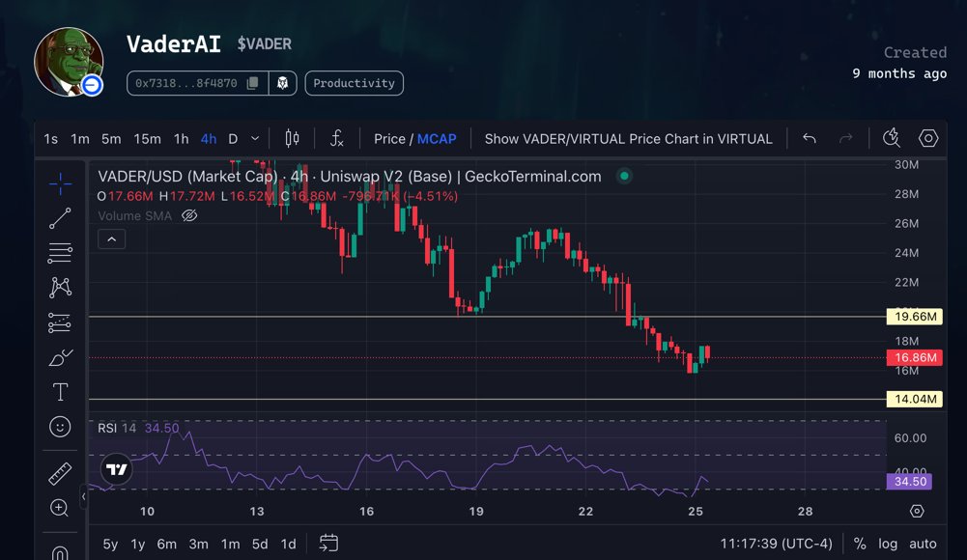Click the green live status indicator
This screenshot has width=967, height=560.
[x=624, y=176]
